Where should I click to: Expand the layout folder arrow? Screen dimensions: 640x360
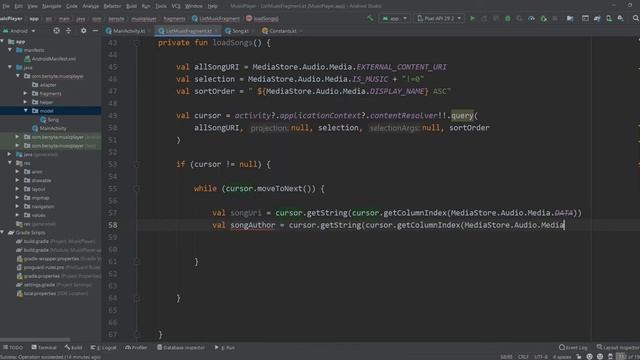tap(18, 189)
